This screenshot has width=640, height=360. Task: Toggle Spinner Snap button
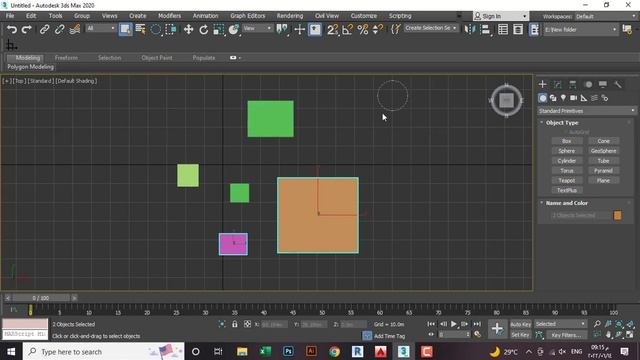(x=378, y=29)
